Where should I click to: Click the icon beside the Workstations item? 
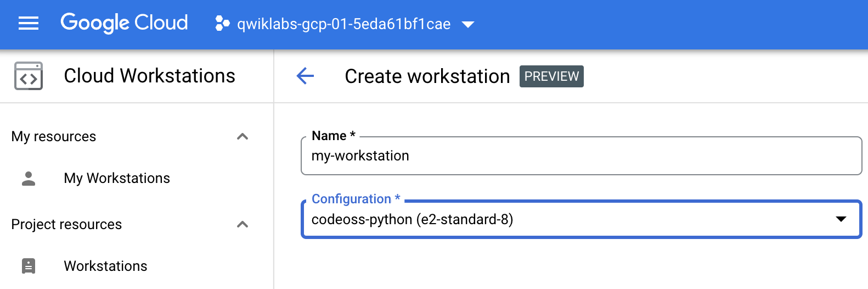29,266
